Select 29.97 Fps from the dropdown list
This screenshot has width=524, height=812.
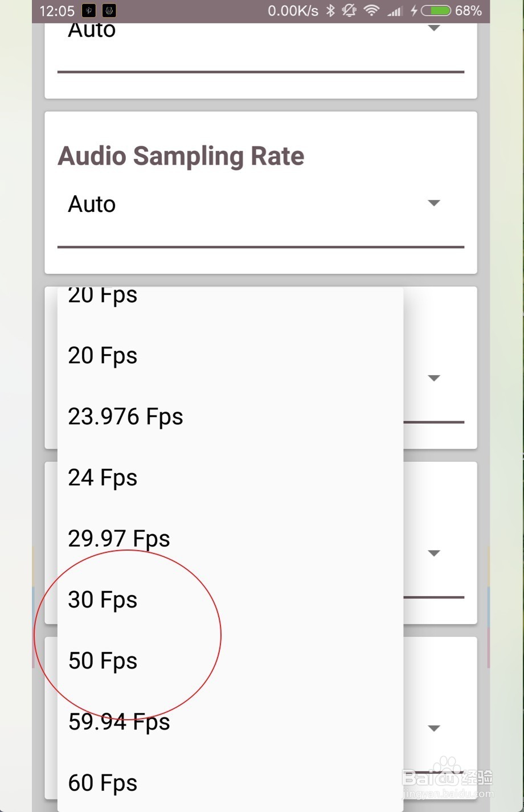pyautogui.click(x=118, y=538)
